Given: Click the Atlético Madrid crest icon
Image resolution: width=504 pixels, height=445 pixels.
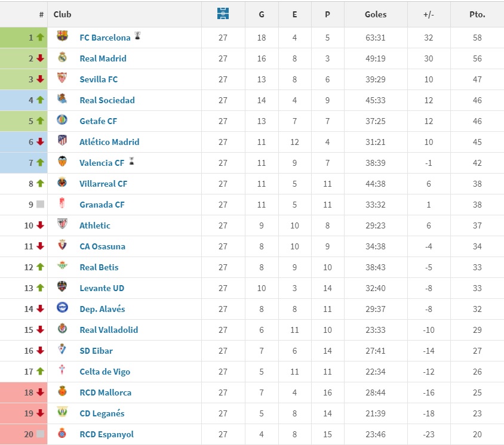Looking at the screenshot, I should pos(62,140).
